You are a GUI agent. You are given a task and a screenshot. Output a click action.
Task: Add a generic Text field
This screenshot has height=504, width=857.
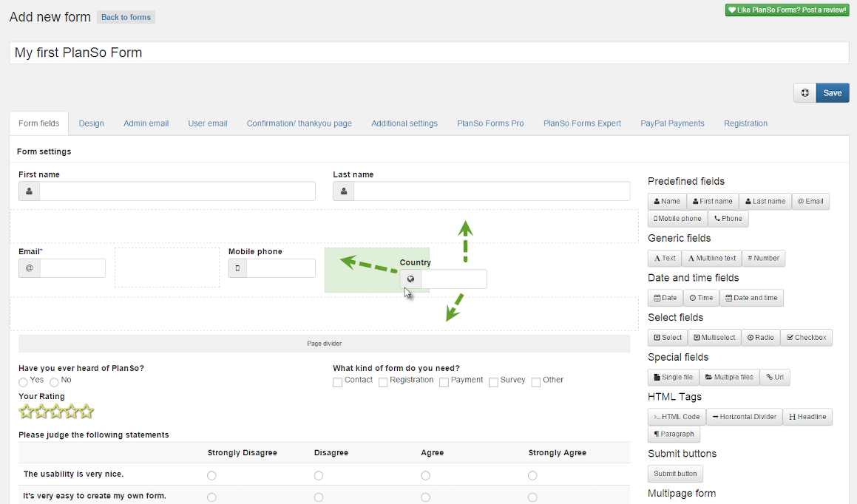coord(665,258)
